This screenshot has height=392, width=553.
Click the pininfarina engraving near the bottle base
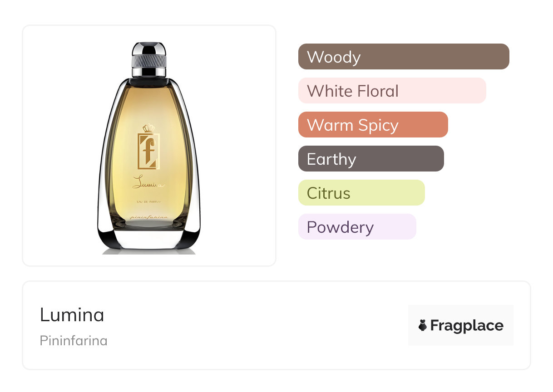click(149, 218)
